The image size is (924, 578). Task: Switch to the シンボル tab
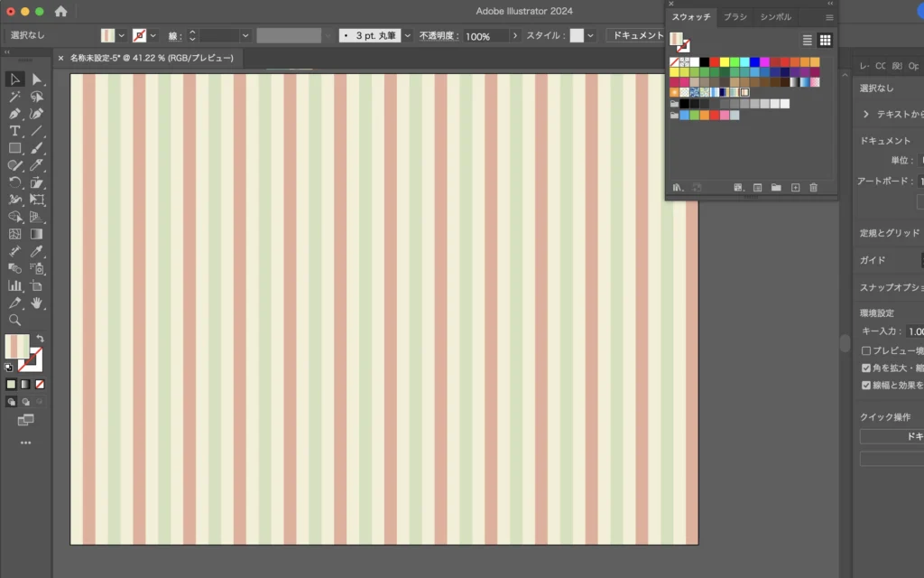(775, 17)
